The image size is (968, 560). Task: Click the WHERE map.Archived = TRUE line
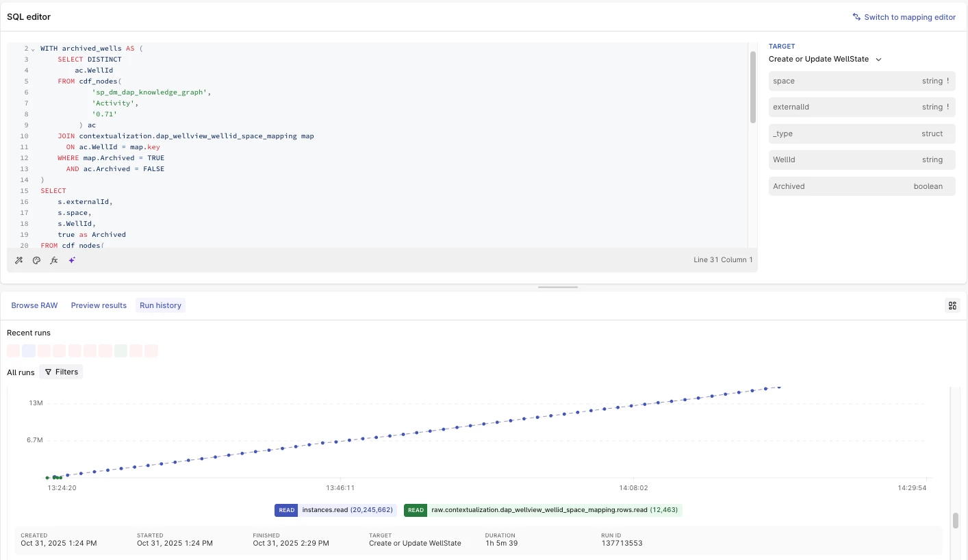(x=111, y=158)
